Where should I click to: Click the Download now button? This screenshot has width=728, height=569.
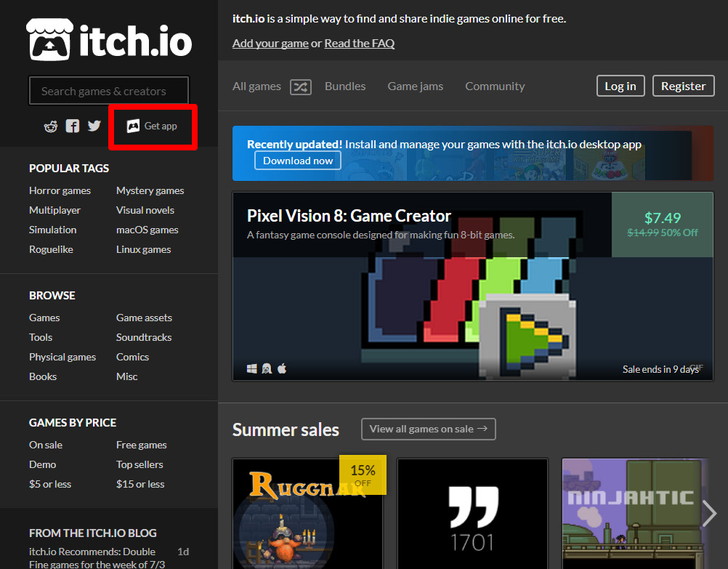[298, 161]
